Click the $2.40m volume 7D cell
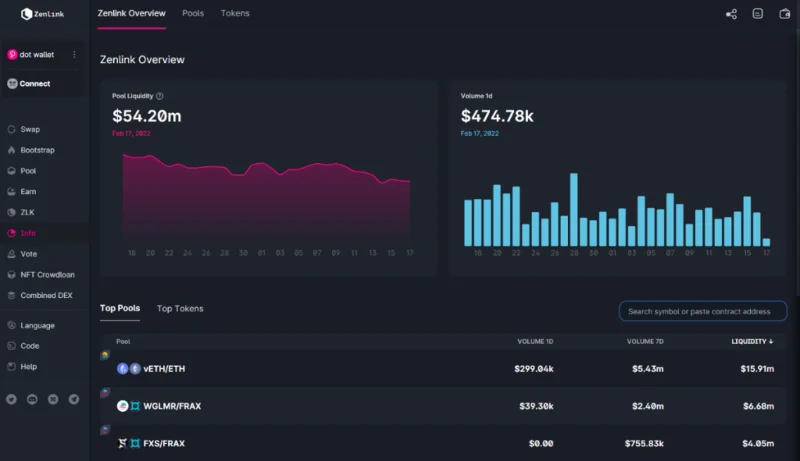The image size is (800, 461). [648, 406]
